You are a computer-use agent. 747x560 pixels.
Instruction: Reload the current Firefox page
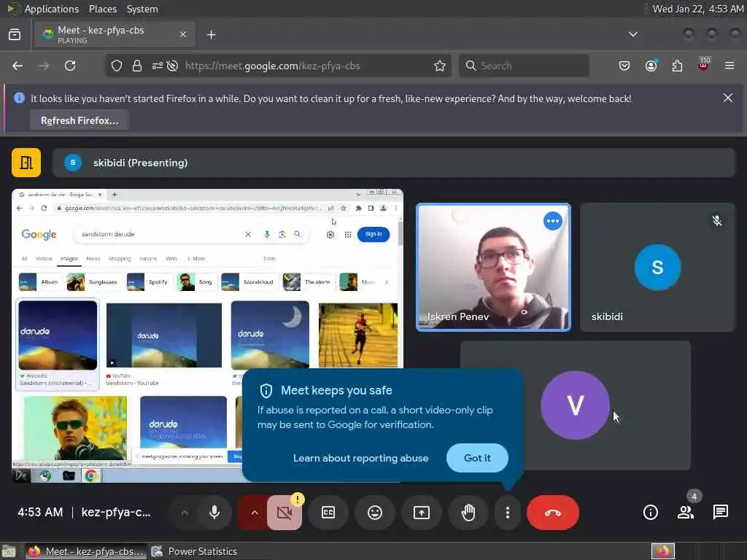tap(70, 66)
